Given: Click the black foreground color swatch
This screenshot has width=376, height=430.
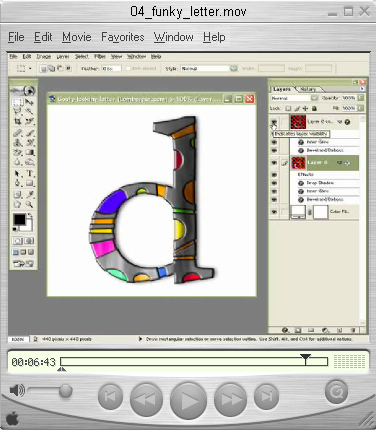Looking at the screenshot, I should [19, 219].
